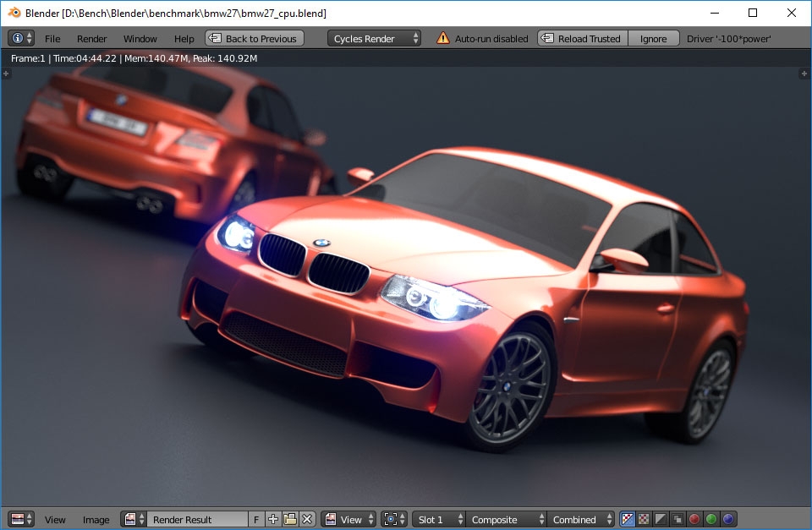Toggle Z-buffer display icon
Screen dimensions: 812x530
click(678, 519)
